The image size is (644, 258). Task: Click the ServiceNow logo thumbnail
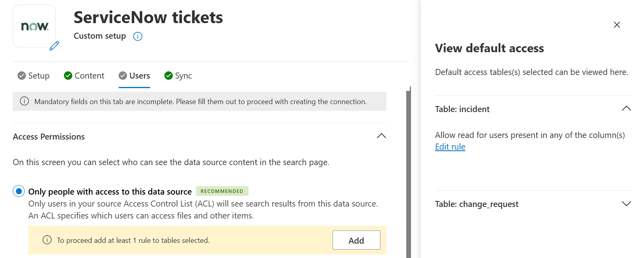pos(34,26)
